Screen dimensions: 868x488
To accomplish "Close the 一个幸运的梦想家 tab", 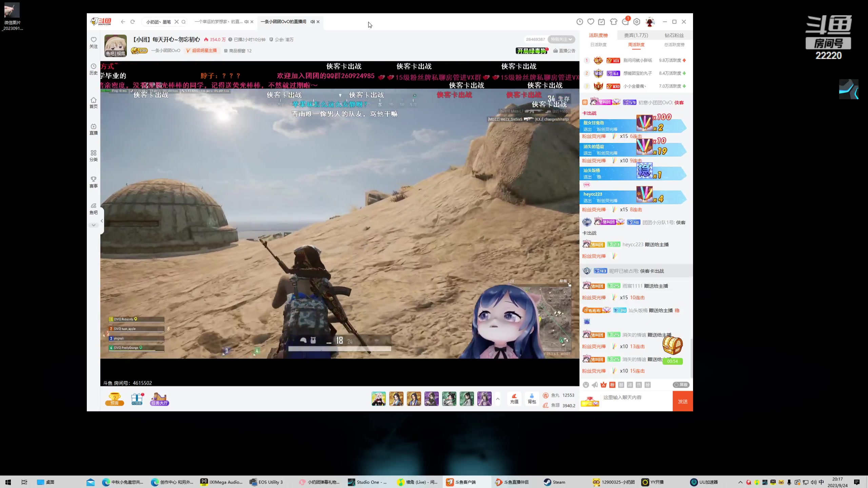I will click(x=252, y=22).
